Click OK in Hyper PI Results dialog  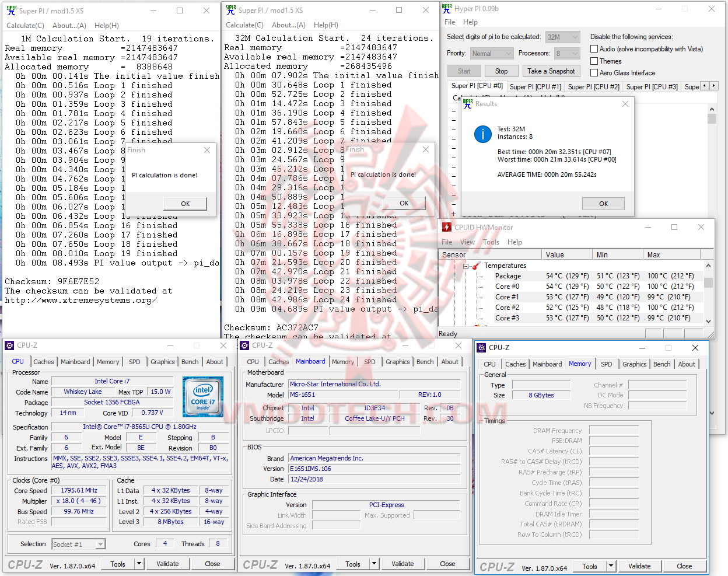click(x=603, y=204)
